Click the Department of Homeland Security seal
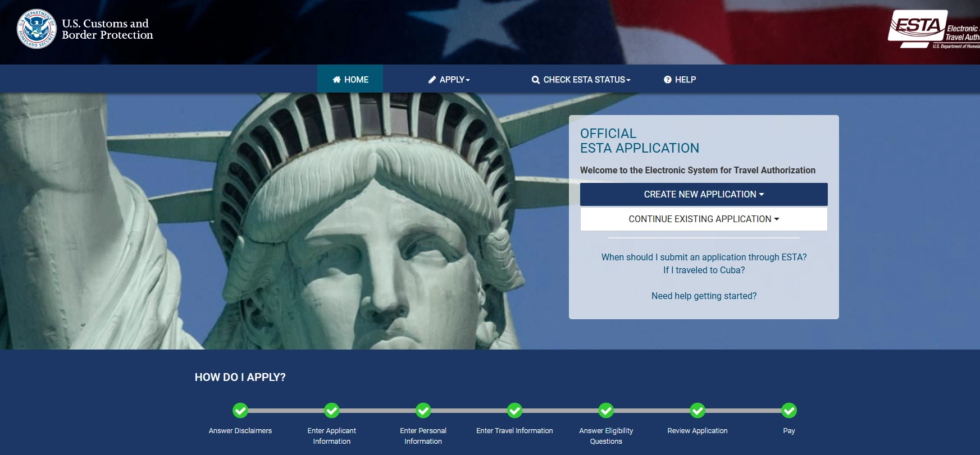The height and width of the screenshot is (455, 980). click(37, 29)
